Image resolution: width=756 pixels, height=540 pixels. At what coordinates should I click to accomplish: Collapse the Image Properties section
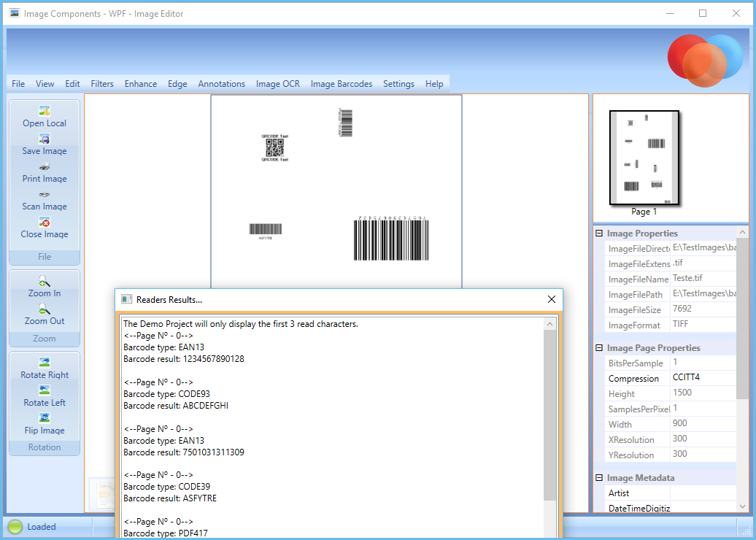(599, 234)
